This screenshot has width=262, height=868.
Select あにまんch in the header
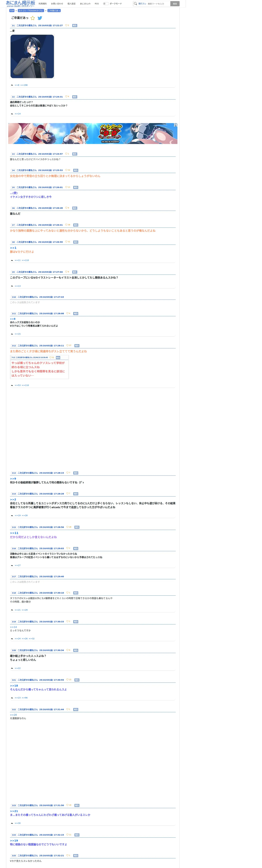point(85,4)
